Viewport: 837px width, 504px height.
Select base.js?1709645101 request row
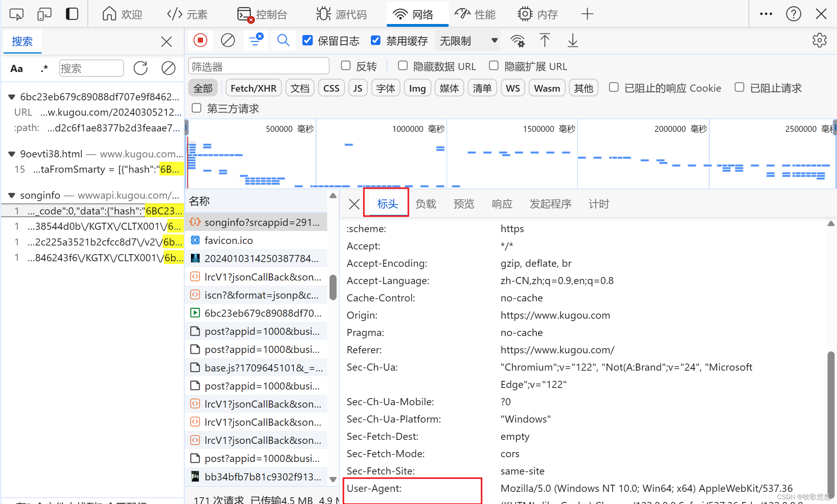[x=256, y=368]
